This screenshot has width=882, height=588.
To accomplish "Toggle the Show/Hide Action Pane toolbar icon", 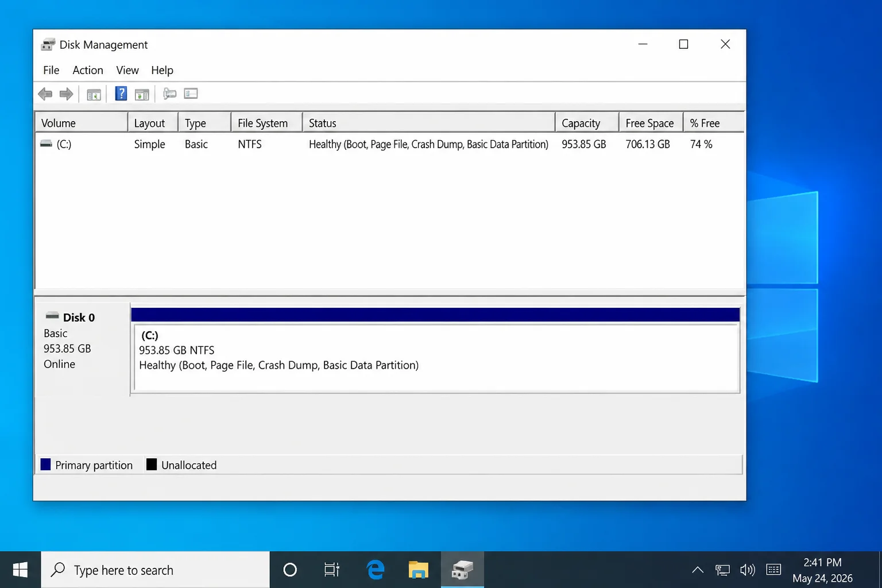I will coord(142,94).
